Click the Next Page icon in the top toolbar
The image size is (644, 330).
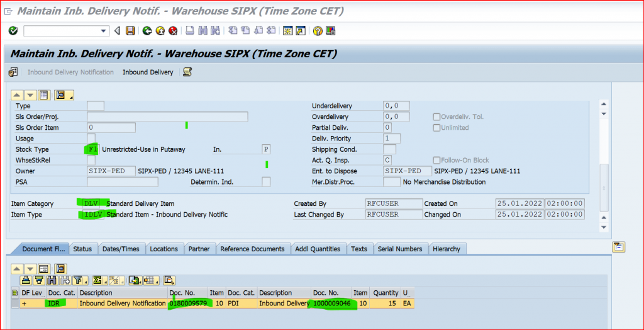point(258,31)
